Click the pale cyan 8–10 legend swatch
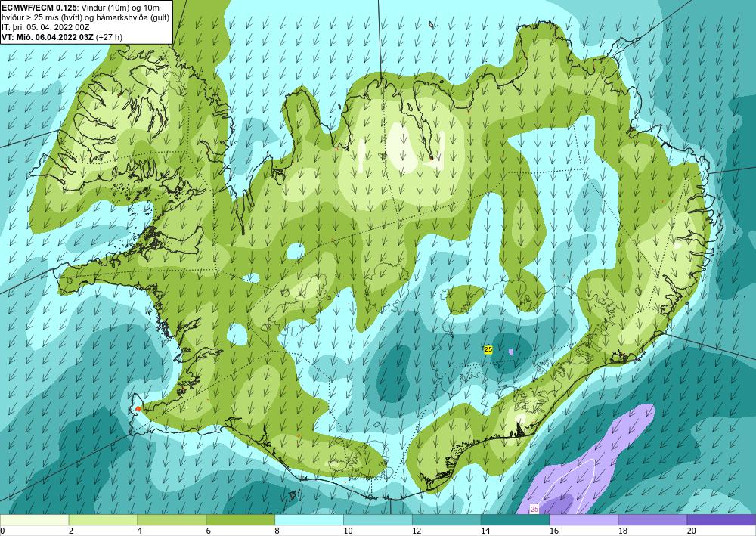 click(309, 520)
